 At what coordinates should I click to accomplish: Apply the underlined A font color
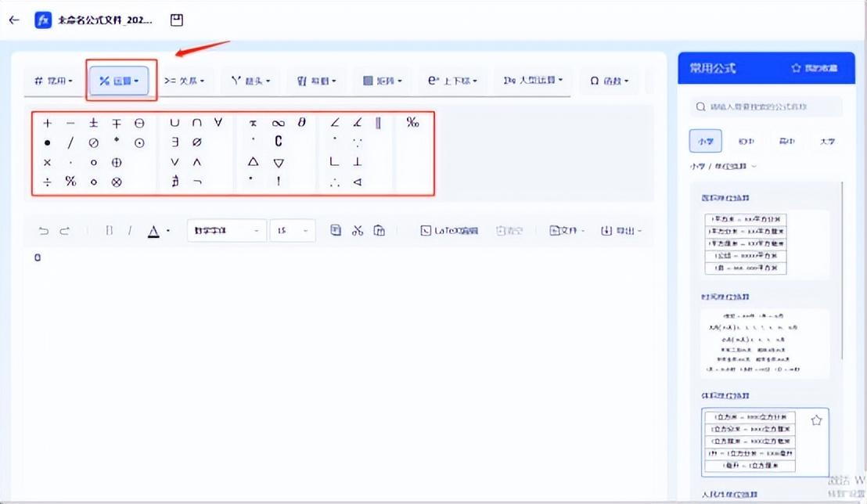point(153,231)
